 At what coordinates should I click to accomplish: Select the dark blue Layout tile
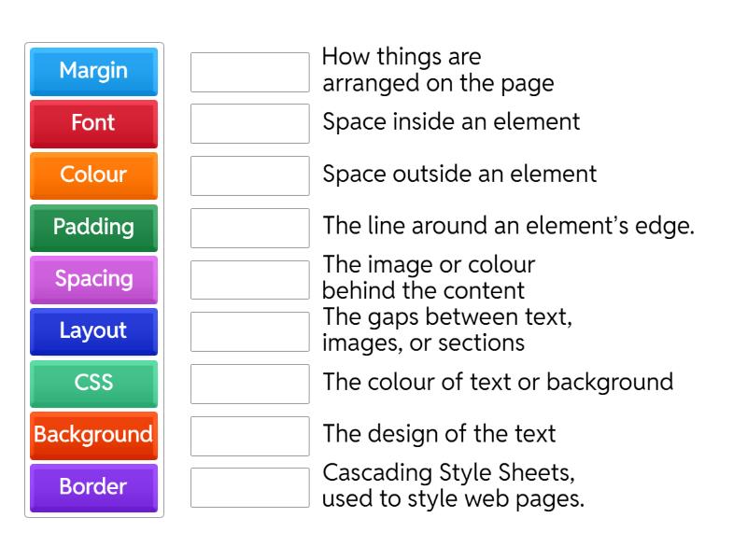pos(93,331)
